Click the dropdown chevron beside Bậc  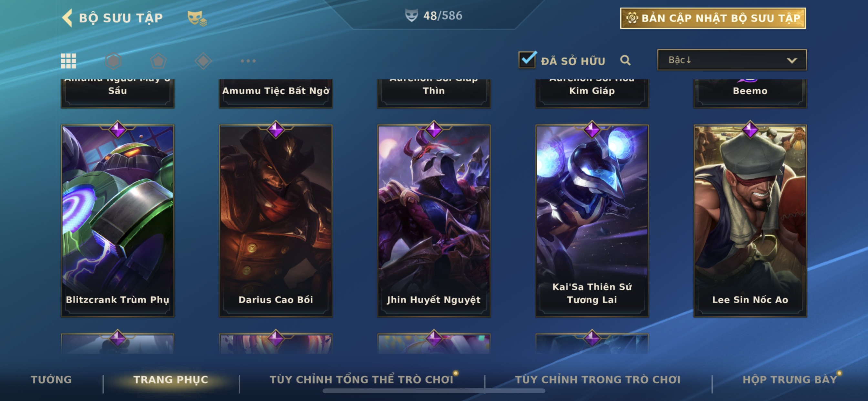coord(792,61)
